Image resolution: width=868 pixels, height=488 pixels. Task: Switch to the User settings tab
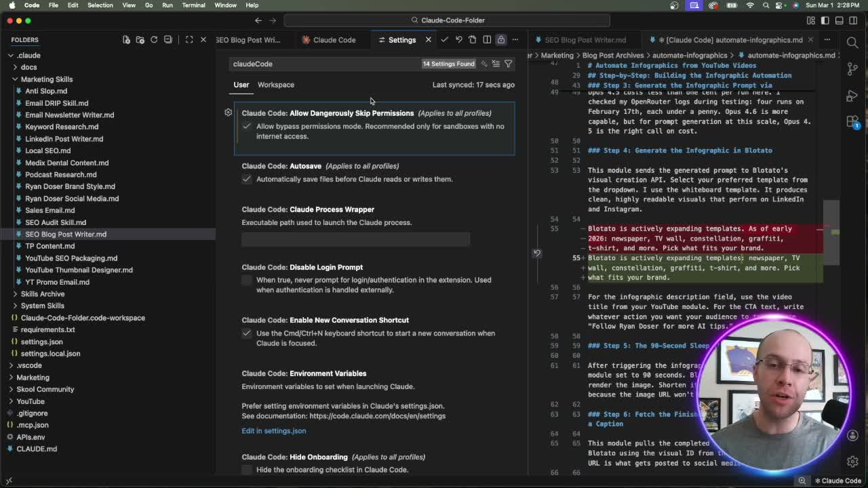(241, 85)
